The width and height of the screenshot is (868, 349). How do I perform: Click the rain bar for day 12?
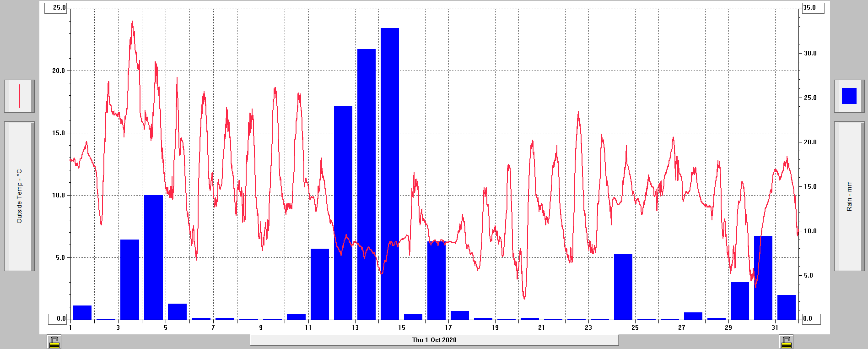coord(343,213)
